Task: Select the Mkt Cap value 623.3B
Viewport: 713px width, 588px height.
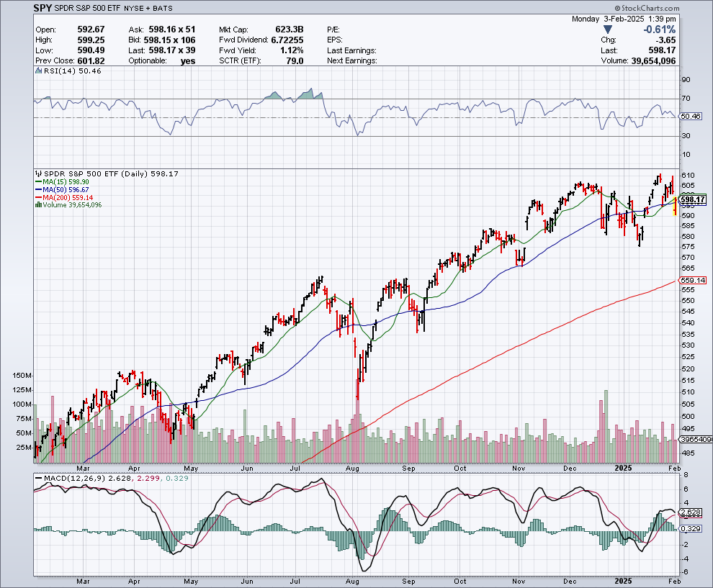Action: [290, 29]
